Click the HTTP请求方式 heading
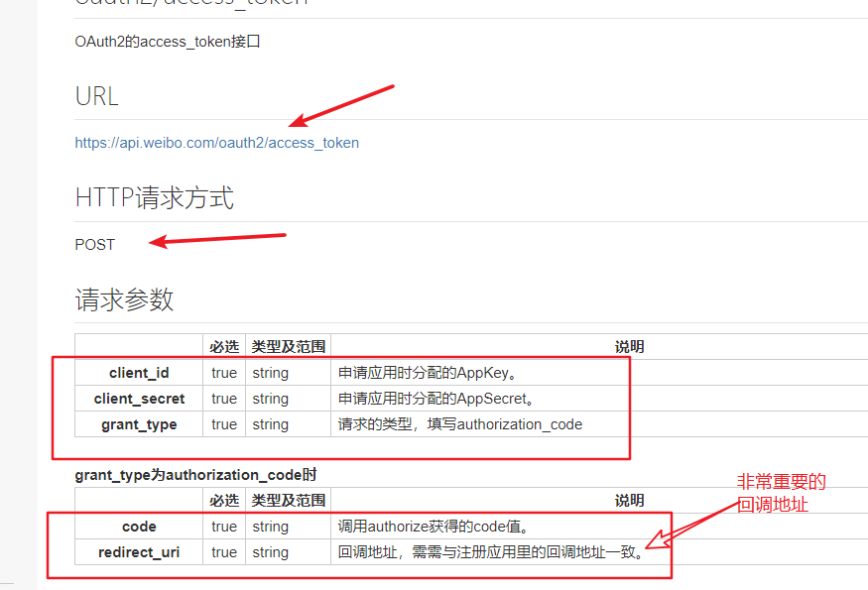This screenshot has height=590, width=868. click(154, 196)
